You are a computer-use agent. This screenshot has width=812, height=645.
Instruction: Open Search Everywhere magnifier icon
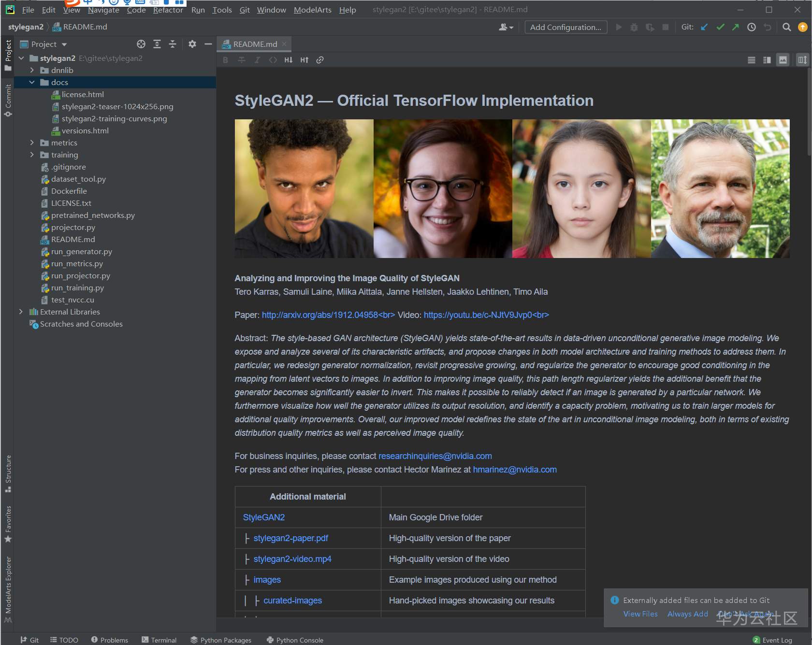click(786, 27)
